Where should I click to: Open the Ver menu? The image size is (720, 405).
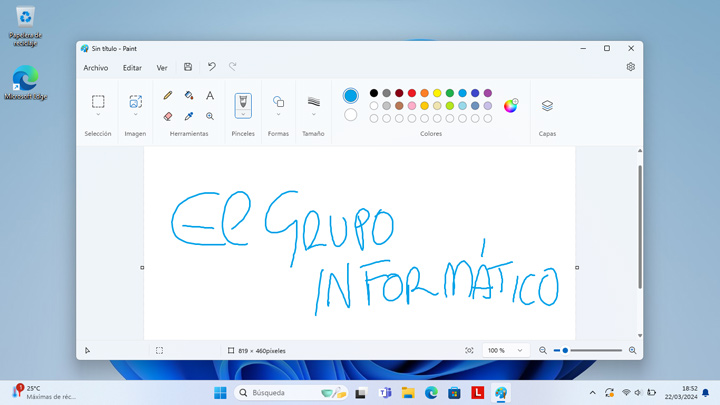[162, 68]
